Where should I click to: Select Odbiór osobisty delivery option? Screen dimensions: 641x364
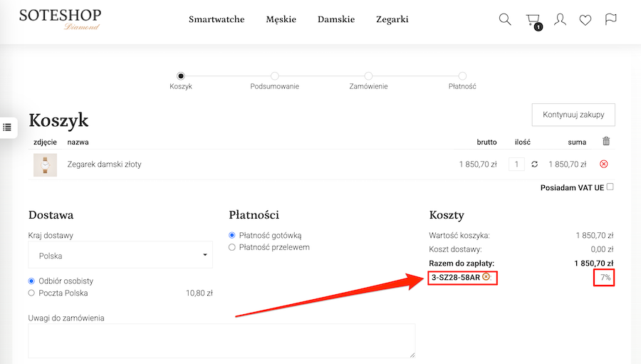click(x=31, y=281)
